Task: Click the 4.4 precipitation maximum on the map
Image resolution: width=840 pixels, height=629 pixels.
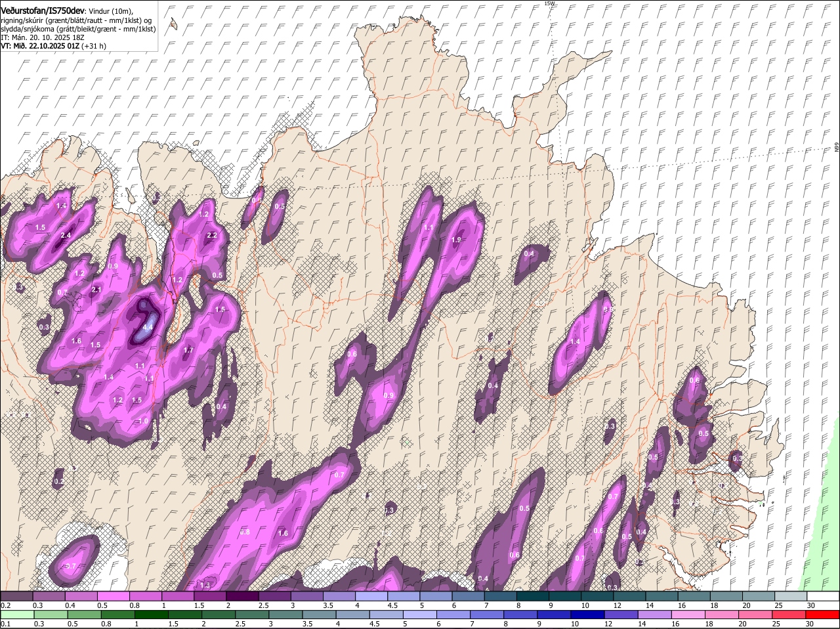Action: tap(148, 326)
